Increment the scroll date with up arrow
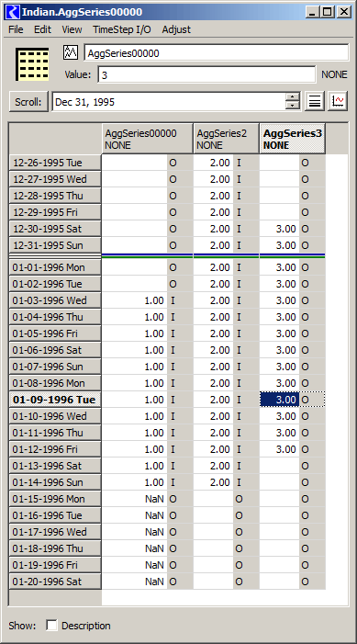Screen dimensions: 357x644 point(292,97)
